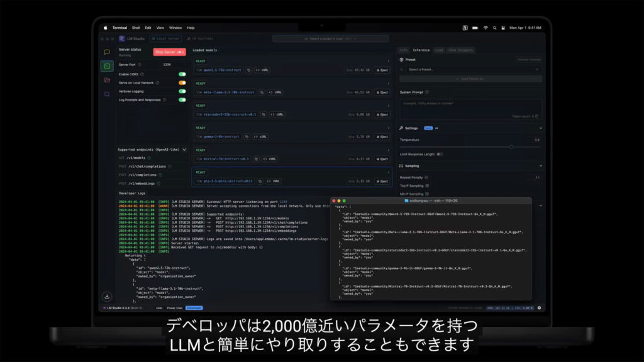The image size is (644, 362).
Task: Click the Server Port field showing 1234
Action: point(167,65)
